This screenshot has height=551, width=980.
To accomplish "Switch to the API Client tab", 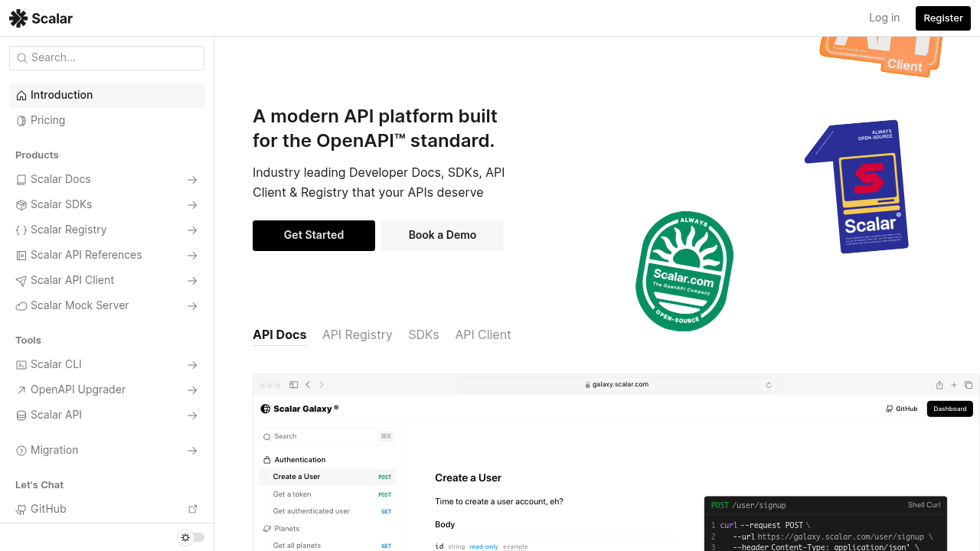I will point(483,334).
